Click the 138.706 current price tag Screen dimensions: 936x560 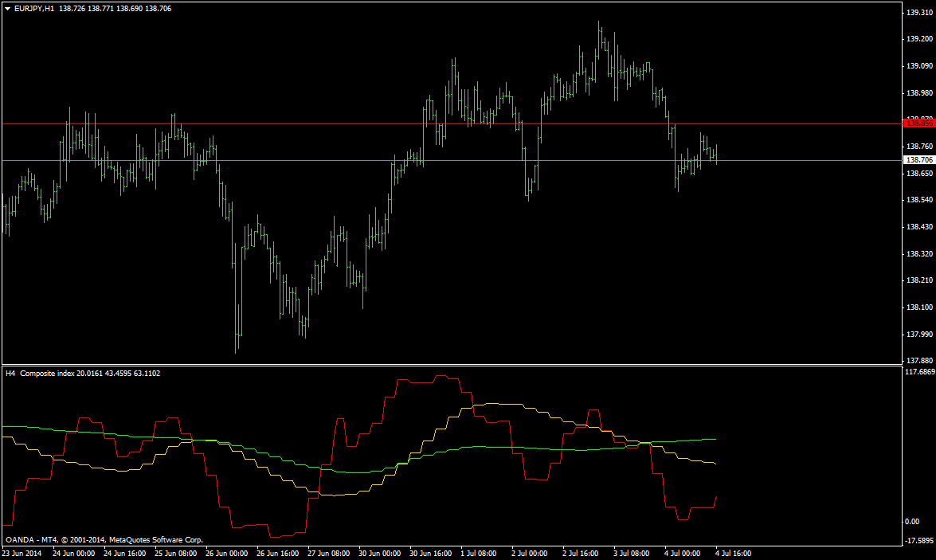tap(918, 159)
